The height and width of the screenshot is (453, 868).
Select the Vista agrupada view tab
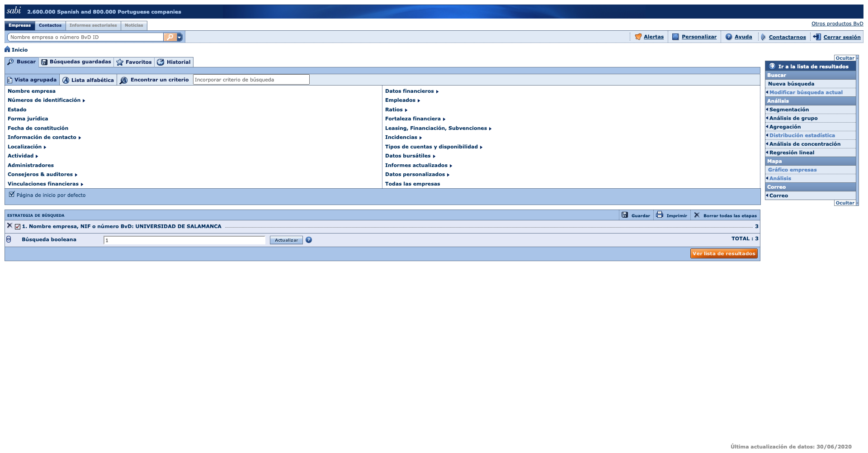pyautogui.click(x=32, y=80)
